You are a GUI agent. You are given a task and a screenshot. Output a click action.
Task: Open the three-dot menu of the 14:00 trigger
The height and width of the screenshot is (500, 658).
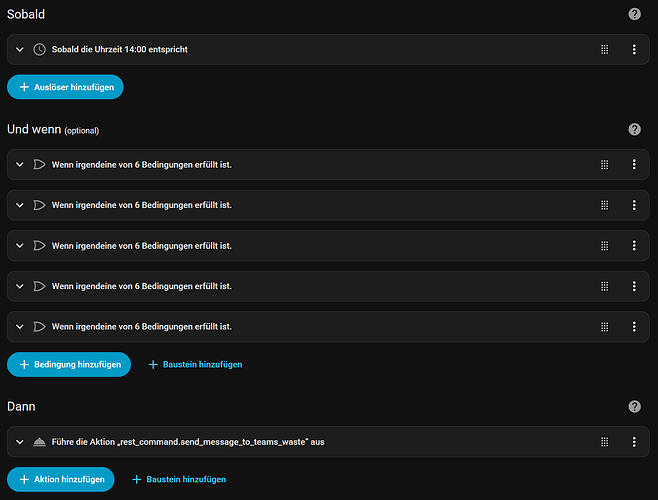click(634, 50)
